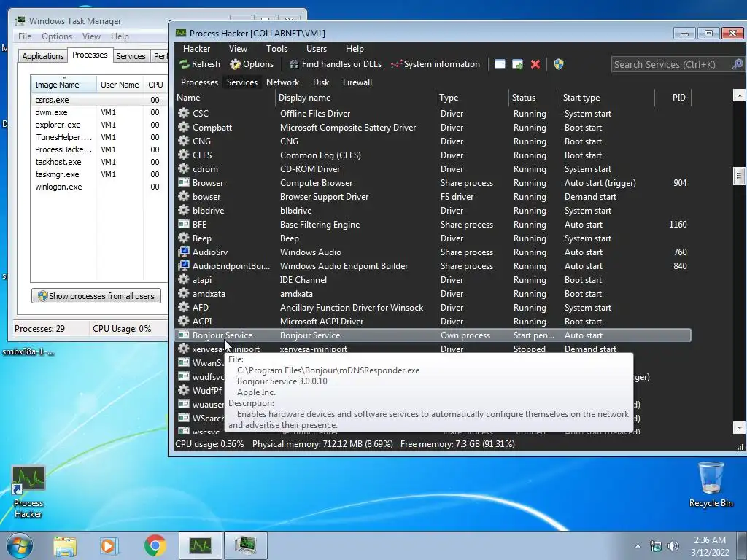747x560 pixels.
Task: Click PID 1160 cell
Action: [678, 225]
